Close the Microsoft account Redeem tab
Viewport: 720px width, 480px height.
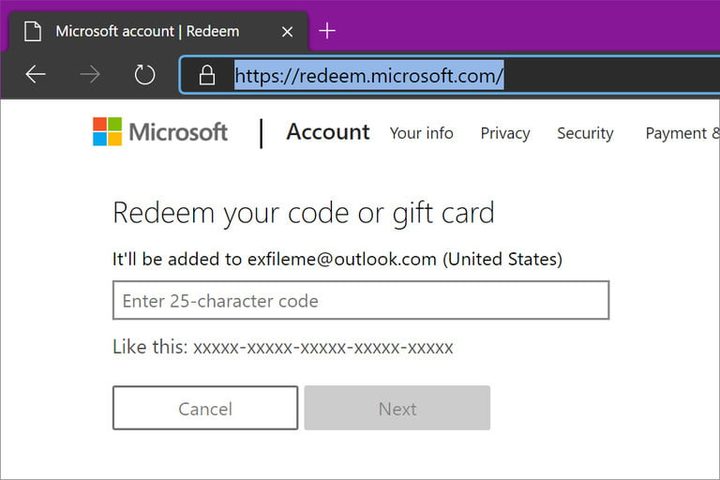(x=288, y=31)
